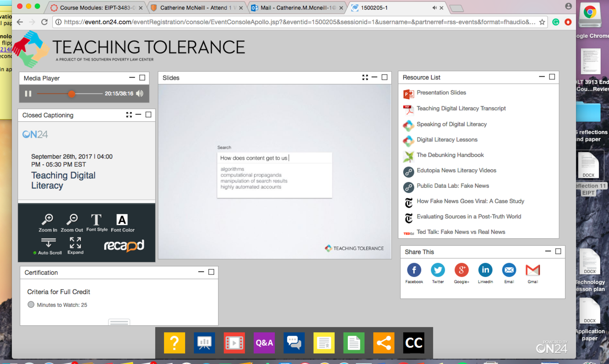Screen dimensions: 609x364
Task: Open The Debunking Handbook resource link
Action: (x=450, y=155)
